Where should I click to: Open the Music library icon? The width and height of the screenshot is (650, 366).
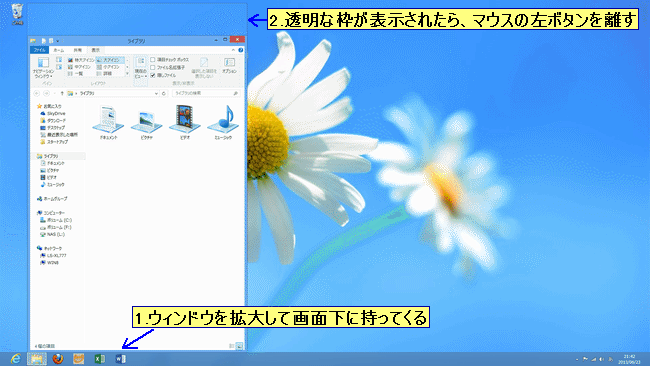click(x=223, y=122)
